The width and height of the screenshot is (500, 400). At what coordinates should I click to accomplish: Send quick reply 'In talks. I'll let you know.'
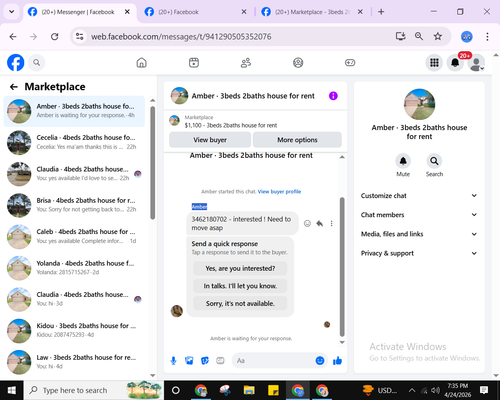(240, 286)
